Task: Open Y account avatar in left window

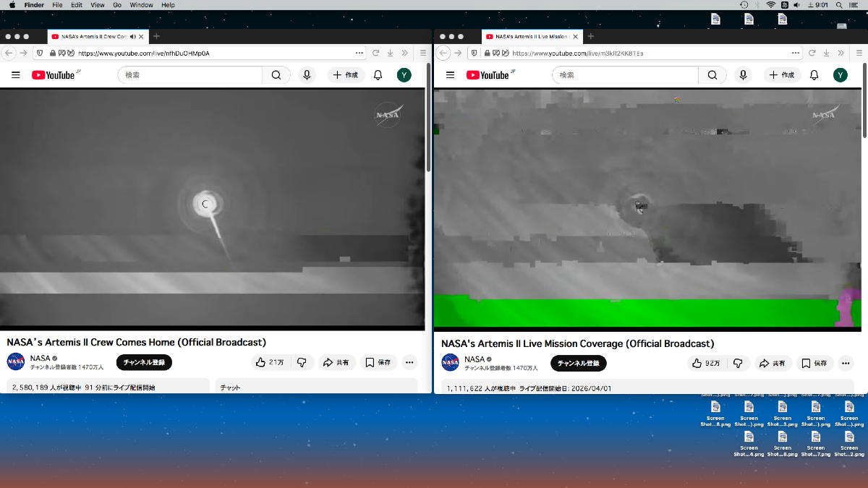Action: pos(404,75)
